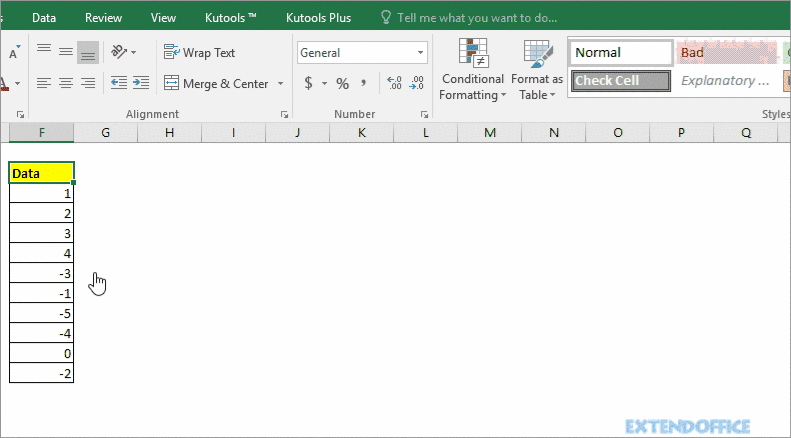
Task: Select column F header
Action: coord(41,133)
